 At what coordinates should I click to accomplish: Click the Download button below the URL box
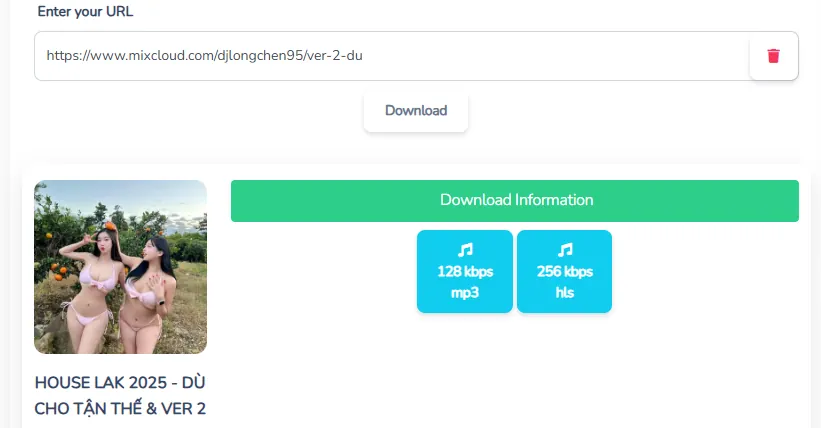[416, 111]
